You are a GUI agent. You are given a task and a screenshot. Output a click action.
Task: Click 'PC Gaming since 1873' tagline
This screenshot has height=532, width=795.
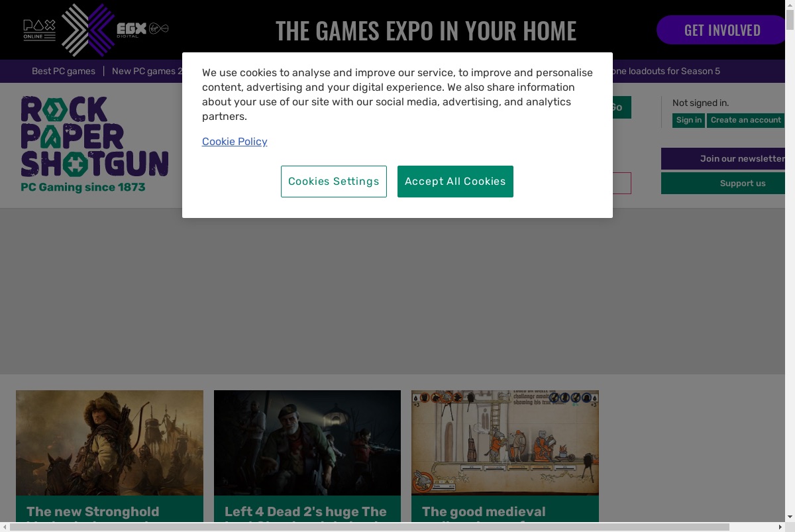(83, 187)
